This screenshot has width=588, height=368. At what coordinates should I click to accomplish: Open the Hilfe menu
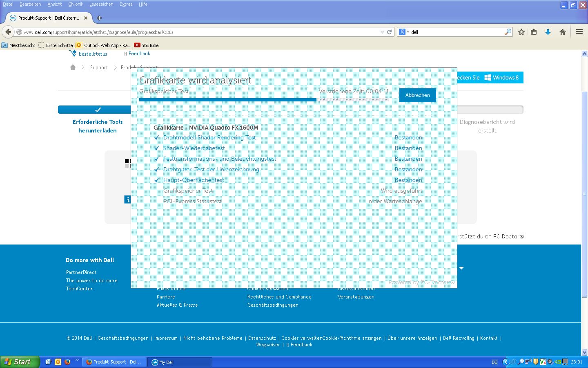coord(143,4)
